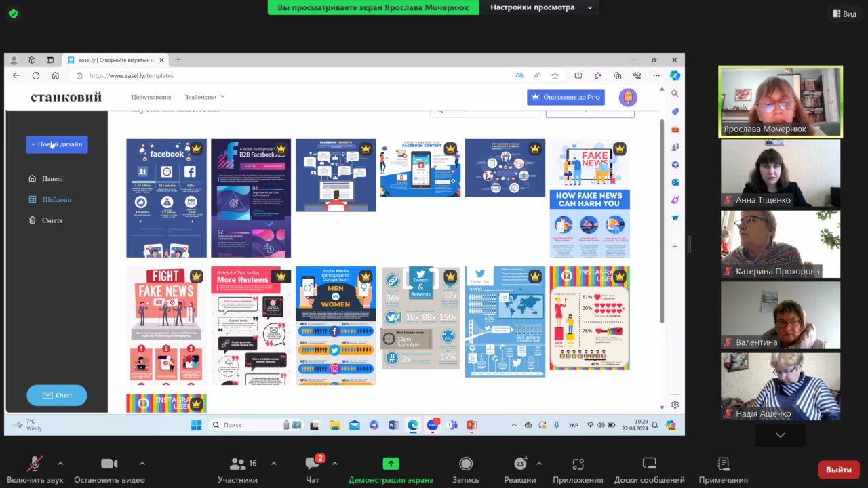Open How Fake News Can Harm You template
868x488 pixels.
click(x=589, y=198)
